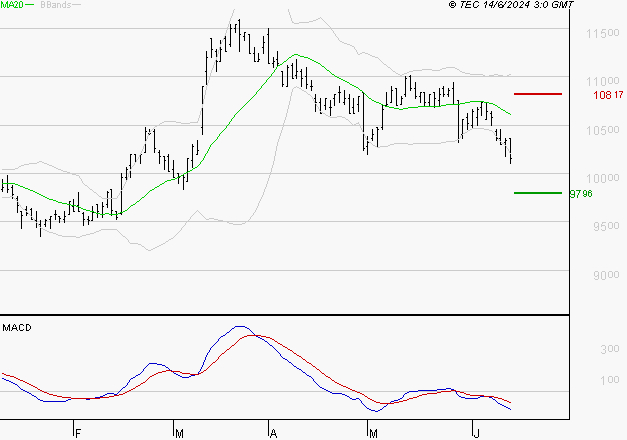Click the 11500 price axis label

[603, 34]
